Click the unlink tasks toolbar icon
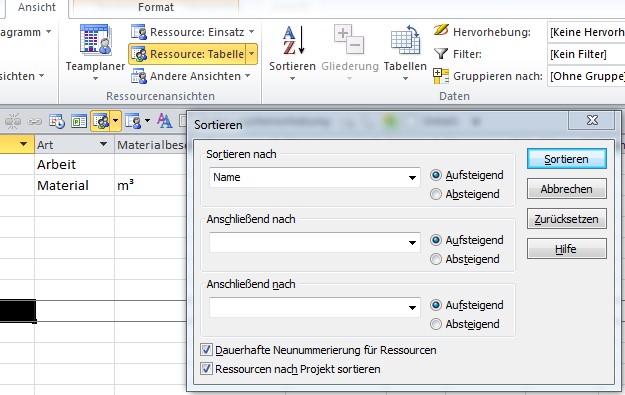This screenshot has height=395, width=625. [13, 121]
